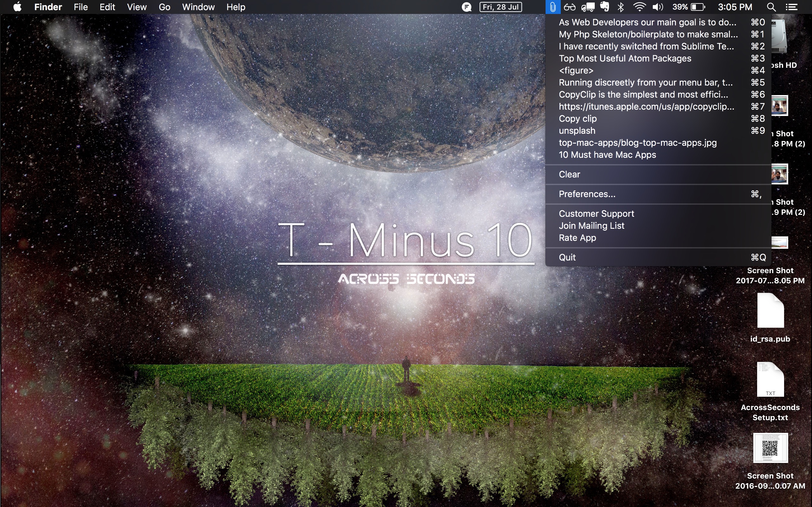The width and height of the screenshot is (812, 507).
Task: Click 'Rate App' in CopyClip menu
Action: (578, 237)
